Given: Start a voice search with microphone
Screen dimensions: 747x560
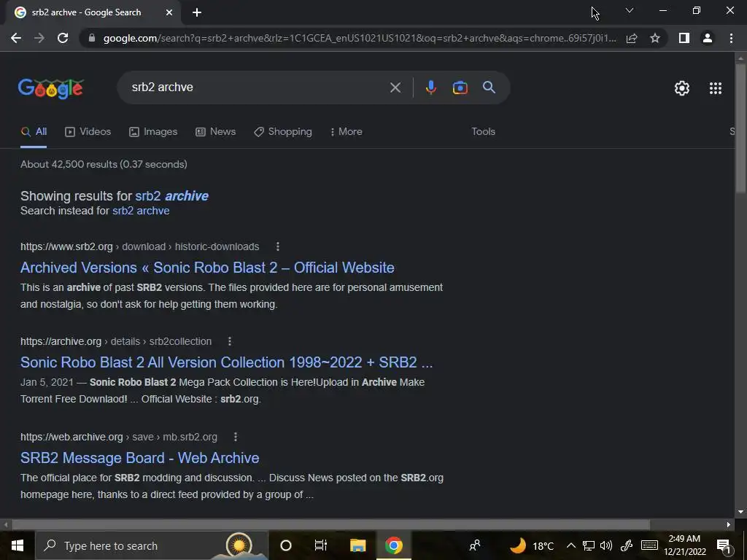Looking at the screenshot, I should coord(430,87).
